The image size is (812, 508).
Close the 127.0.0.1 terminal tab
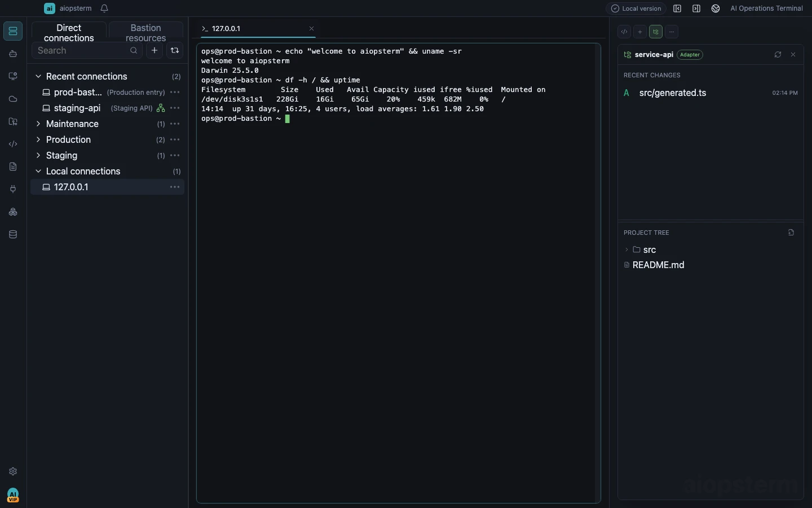311,28
